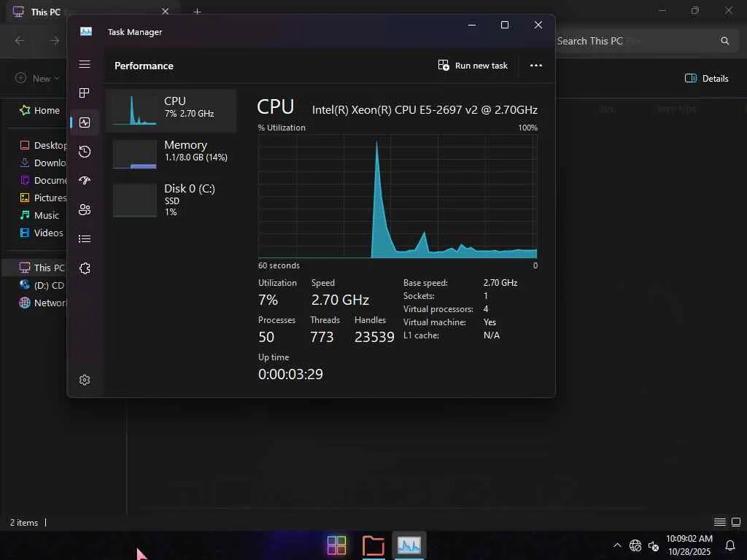
Task: Open Documents in File Explorer sidebar
Action: 43,181
